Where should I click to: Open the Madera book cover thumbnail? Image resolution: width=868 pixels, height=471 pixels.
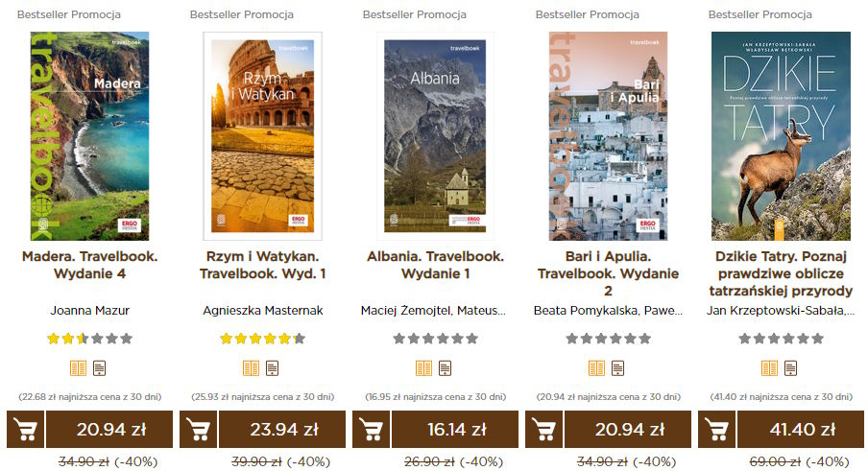(89, 136)
